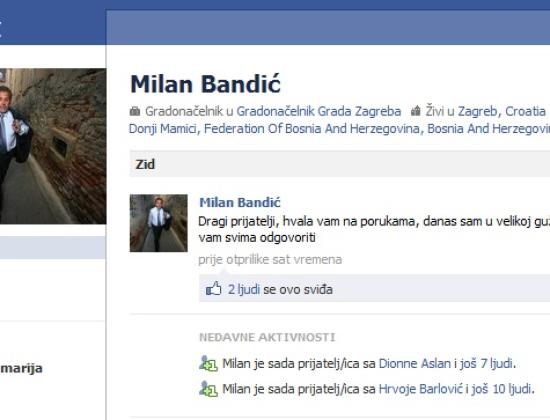Open the post author's small avatar
The height and width of the screenshot is (420, 550).
point(159,223)
